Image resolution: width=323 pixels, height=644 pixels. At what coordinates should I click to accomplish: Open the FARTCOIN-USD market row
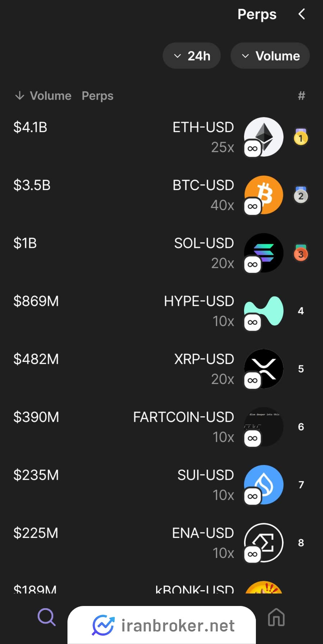(x=161, y=427)
